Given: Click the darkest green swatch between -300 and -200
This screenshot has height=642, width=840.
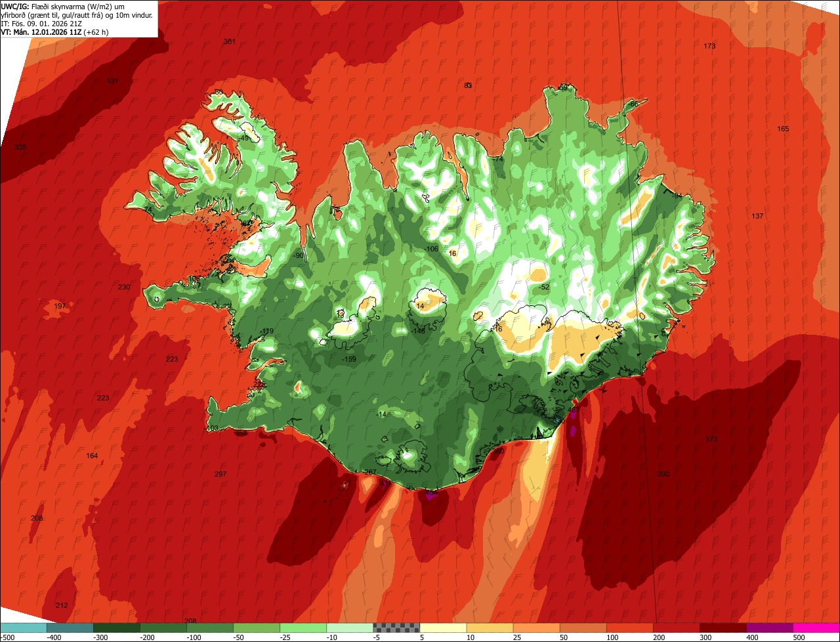Looking at the screenshot, I should coord(117,628).
